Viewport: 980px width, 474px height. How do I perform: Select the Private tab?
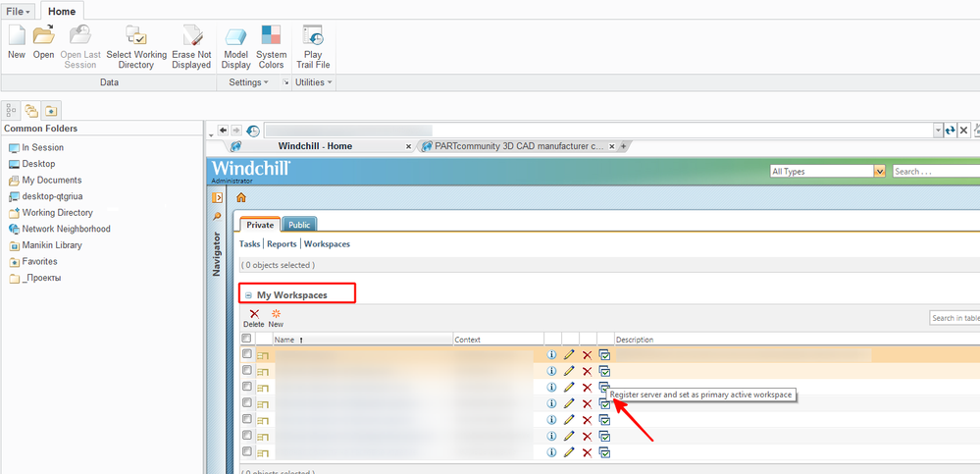click(x=260, y=225)
